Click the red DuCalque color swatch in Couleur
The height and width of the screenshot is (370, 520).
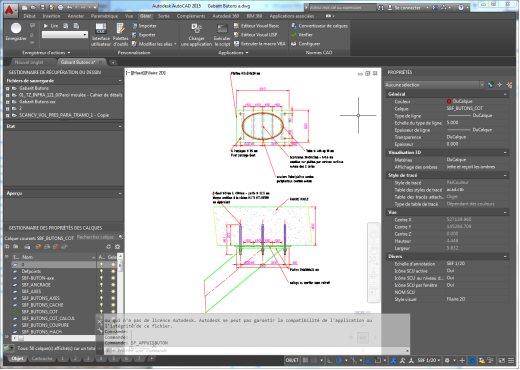449,101
